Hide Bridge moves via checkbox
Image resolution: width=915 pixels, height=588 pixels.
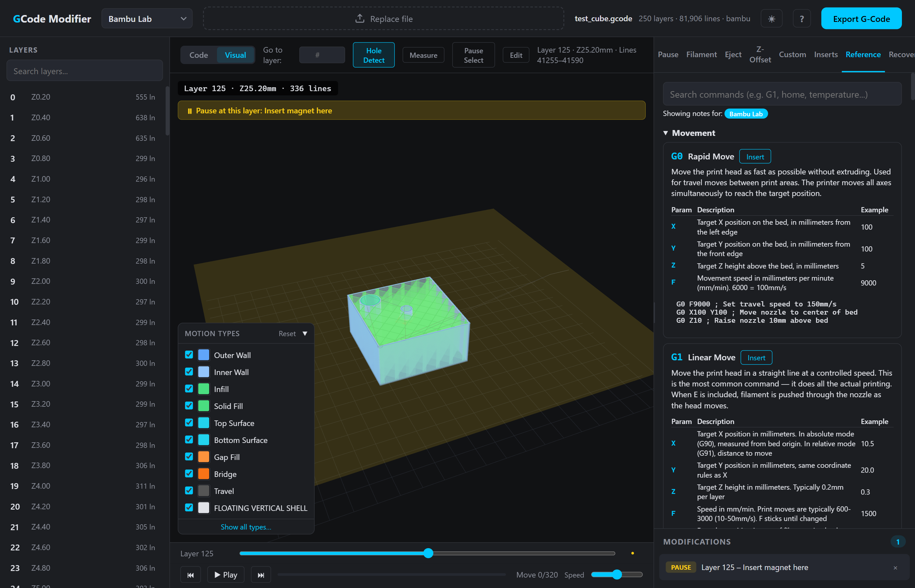(x=189, y=474)
